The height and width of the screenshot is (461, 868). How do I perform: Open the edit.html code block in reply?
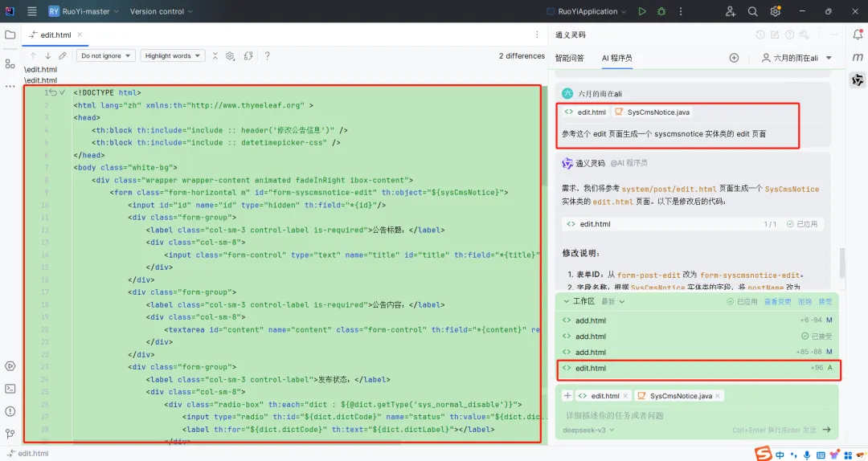click(693, 224)
